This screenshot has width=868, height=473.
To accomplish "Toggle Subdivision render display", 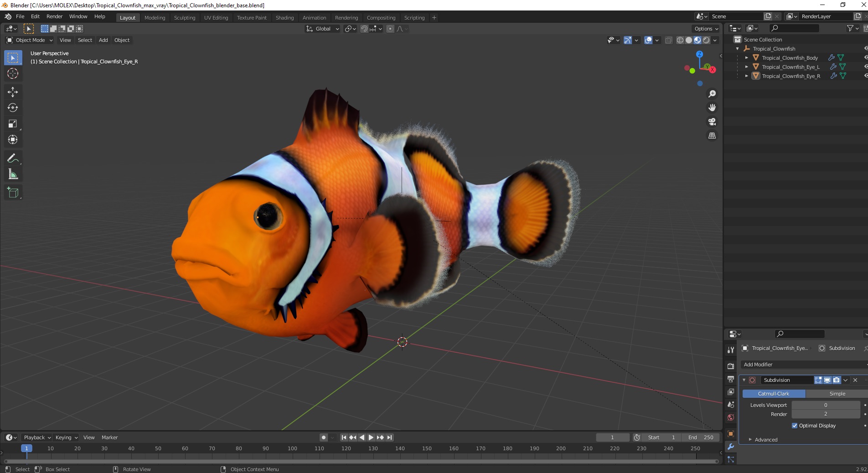I will [836, 380].
